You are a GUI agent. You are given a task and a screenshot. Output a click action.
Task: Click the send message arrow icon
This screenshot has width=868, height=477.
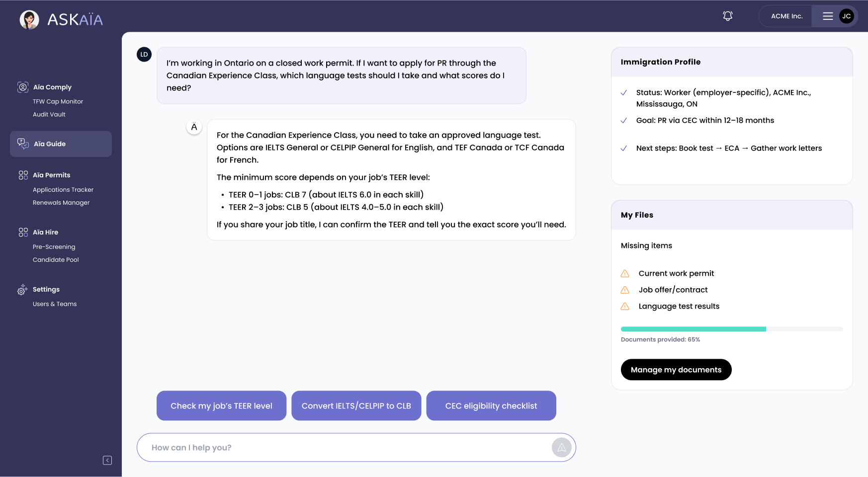pyautogui.click(x=561, y=447)
